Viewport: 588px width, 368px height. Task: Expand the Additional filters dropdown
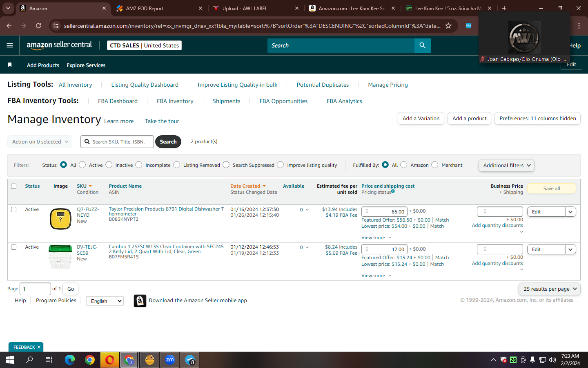click(506, 165)
